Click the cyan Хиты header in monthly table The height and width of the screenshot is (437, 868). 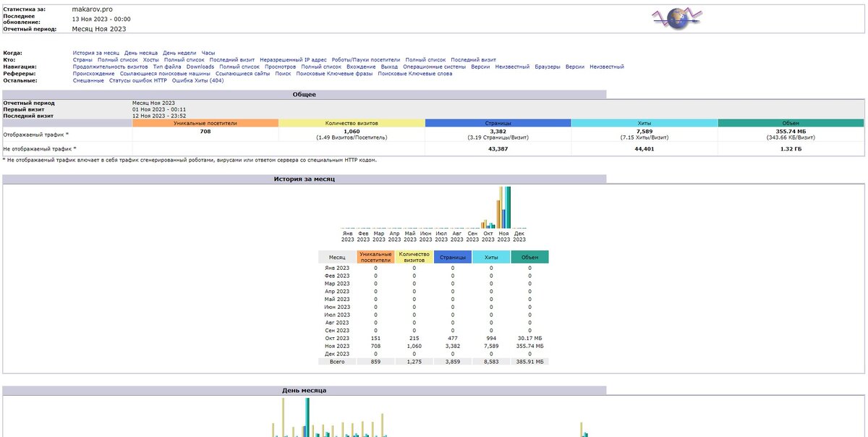coord(491,257)
